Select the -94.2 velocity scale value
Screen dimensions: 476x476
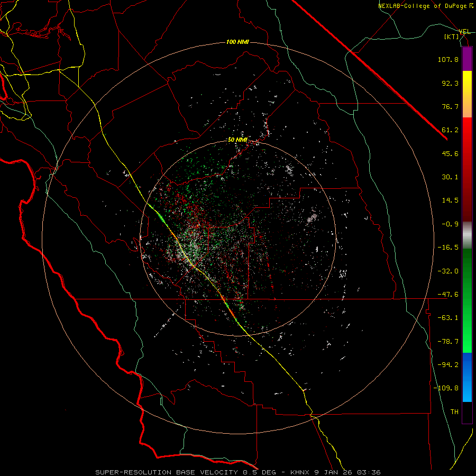tap(448, 364)
